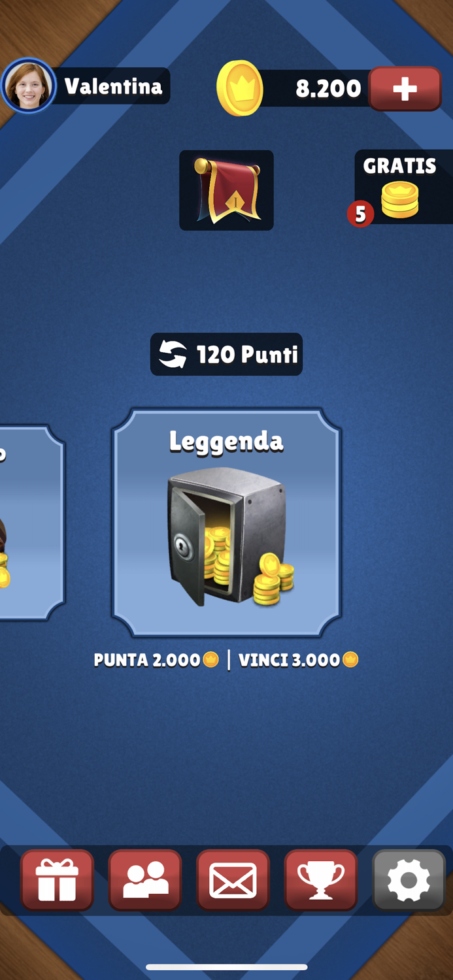Screen dimensions: 453x980
Task: Select the Leggenda table card
Action: click(x=227, y=523)
